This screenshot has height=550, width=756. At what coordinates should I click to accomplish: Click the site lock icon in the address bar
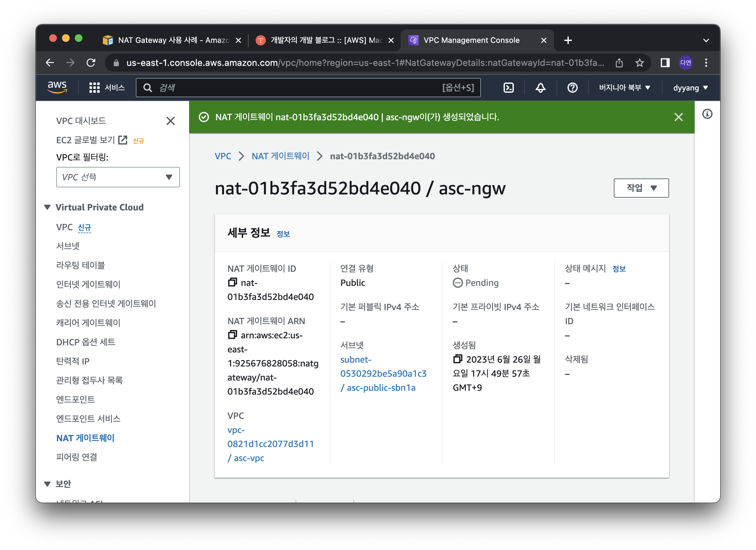point(116,63)
